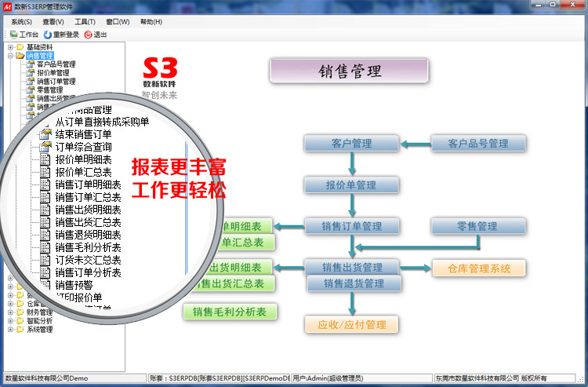Select the 财务管理 folder in the tree
The height and width of the screenshot is (387, 588).
pos(39,312)
